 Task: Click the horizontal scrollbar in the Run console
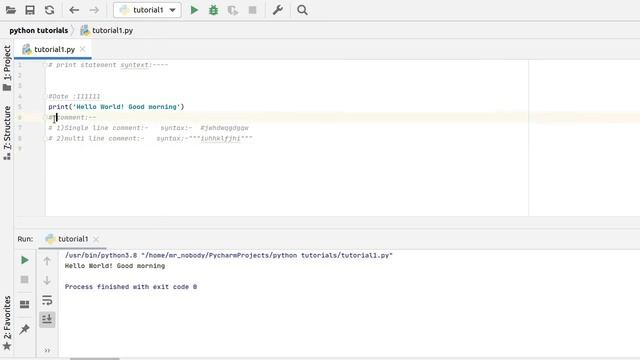pos(95,358)
